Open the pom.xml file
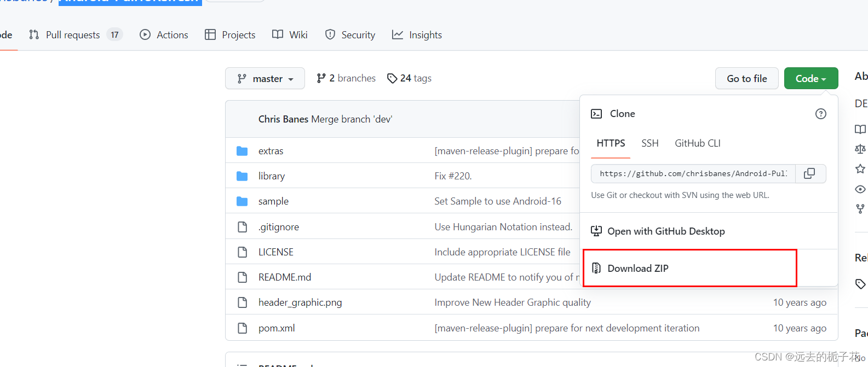Screen dimensions: 868x367 (277, 328)
